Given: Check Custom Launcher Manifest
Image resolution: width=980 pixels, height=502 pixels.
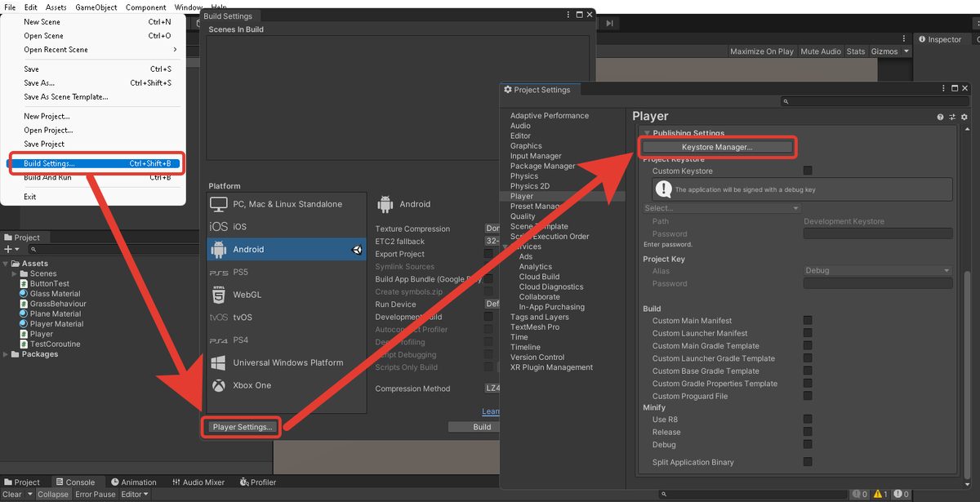Looking at the screenshot, I should click(808, 333).
